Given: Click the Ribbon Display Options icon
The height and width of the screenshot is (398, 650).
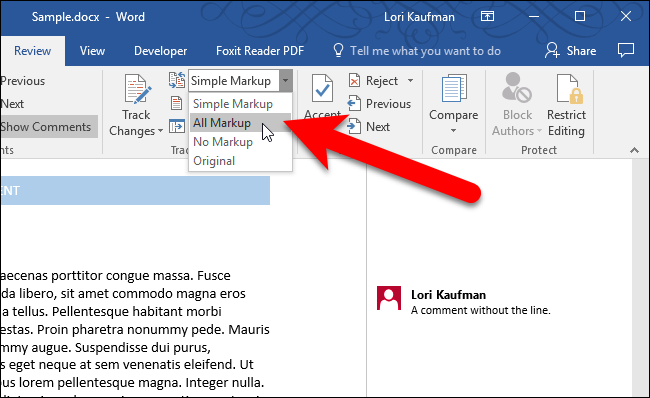Looking at the screenshot, I should click(487, 17).
